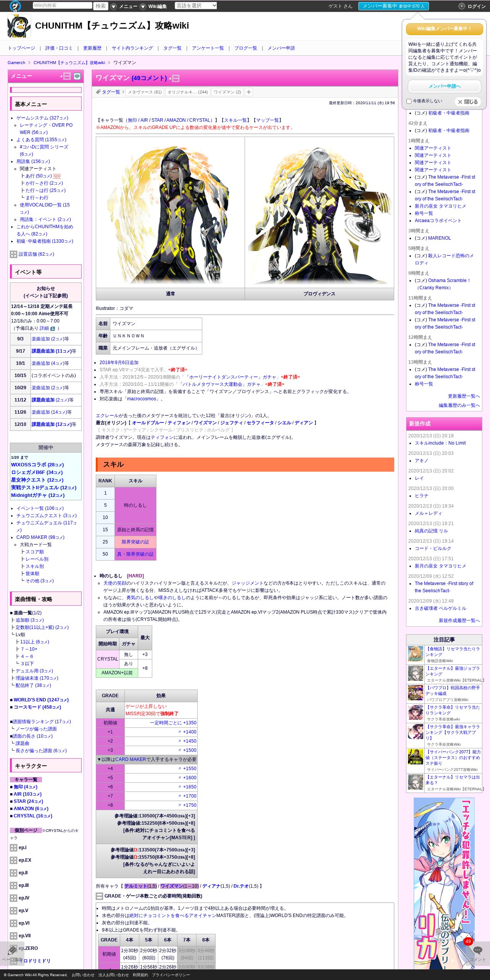Expand the ep.VI character list
Screen dimensions: 490x980
point(13,923)
